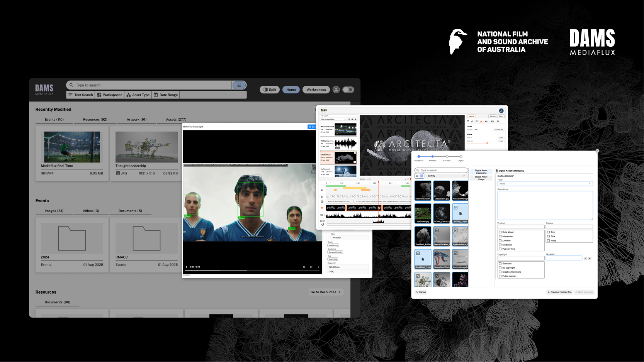The image size is (644, 362).
Task: Toggle the light/dark theme switch
Action: [348, 90]
